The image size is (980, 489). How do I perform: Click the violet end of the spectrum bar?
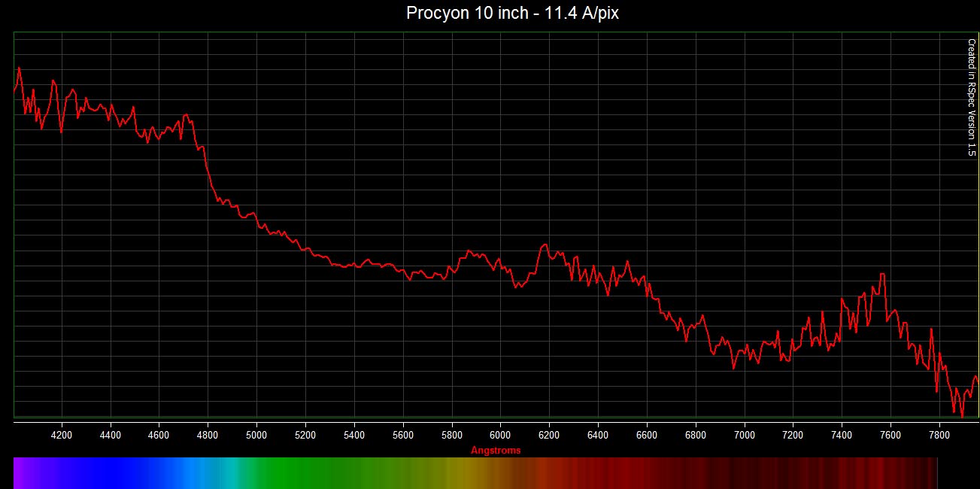click(x=23, y=472)
